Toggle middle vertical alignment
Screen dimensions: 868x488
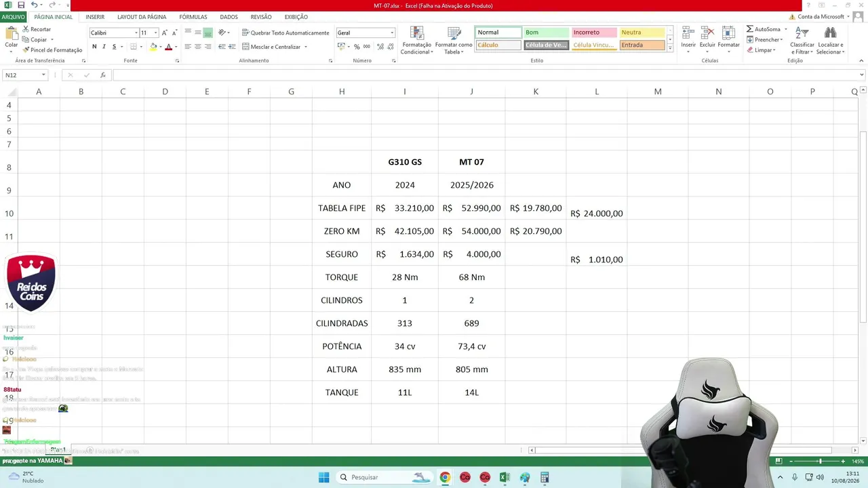(198, 33)
